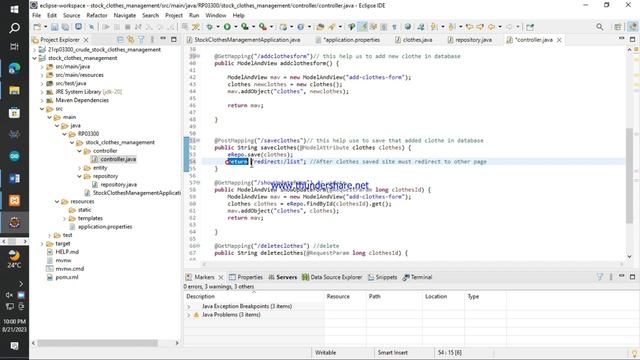640x360 pixels.
Task: Open the Debug configurations dropdown arrow
Action: point(218,27)
